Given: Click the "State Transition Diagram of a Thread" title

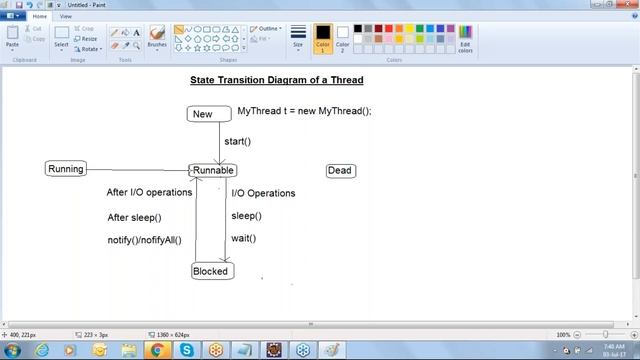Looking at the screenshot, I should click(x=277, y=80).
